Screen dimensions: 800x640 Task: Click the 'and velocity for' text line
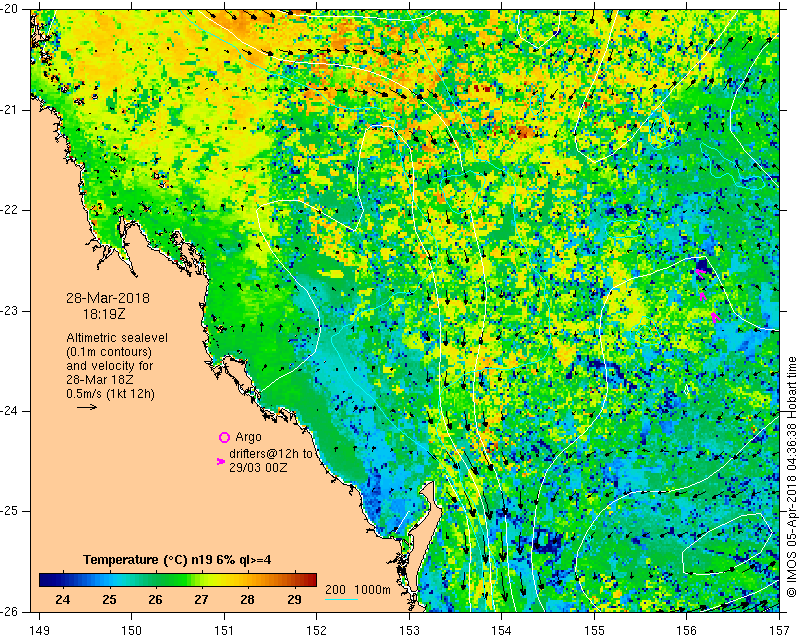point(109,366)
